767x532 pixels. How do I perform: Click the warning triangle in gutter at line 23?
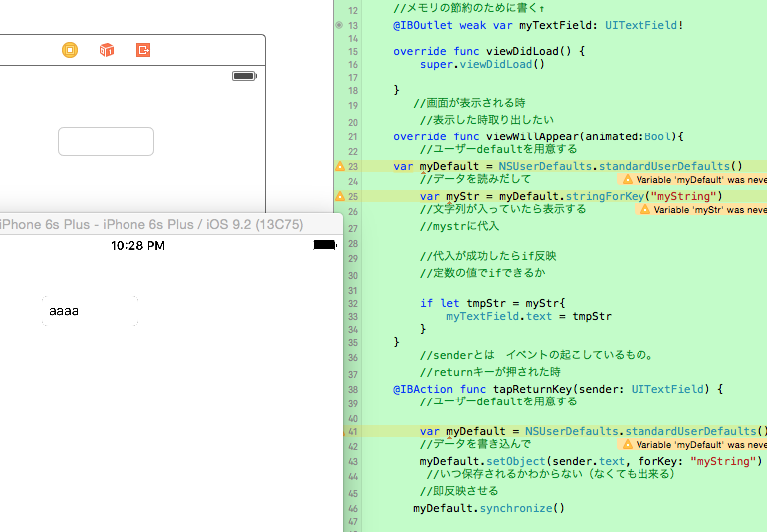340,167
